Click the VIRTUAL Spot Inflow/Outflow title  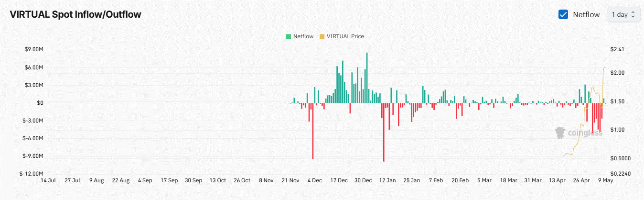tap(75, 14)
